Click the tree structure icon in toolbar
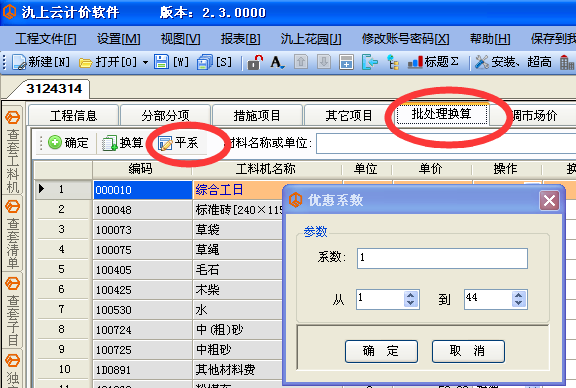The height and width of the screenshot is (388, 576). point(393,62)
